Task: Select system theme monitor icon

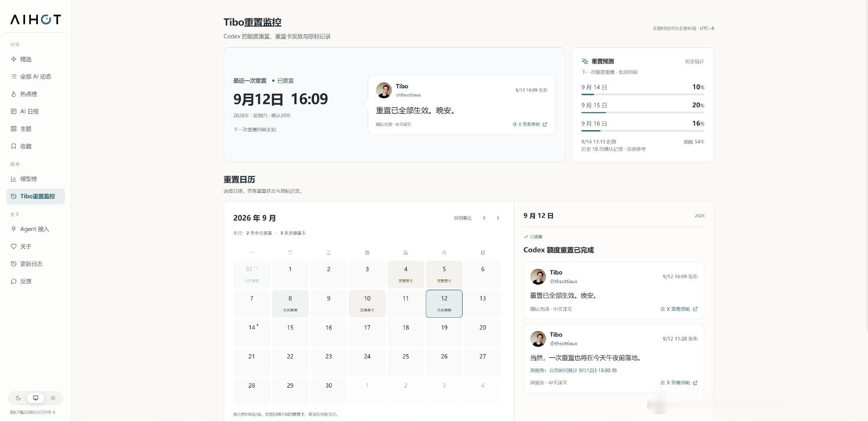Action: tap(36, 398)
